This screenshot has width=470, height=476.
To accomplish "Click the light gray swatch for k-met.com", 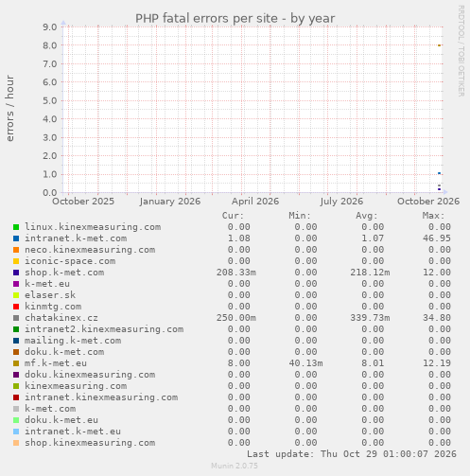I will click(x=16, y=409).
